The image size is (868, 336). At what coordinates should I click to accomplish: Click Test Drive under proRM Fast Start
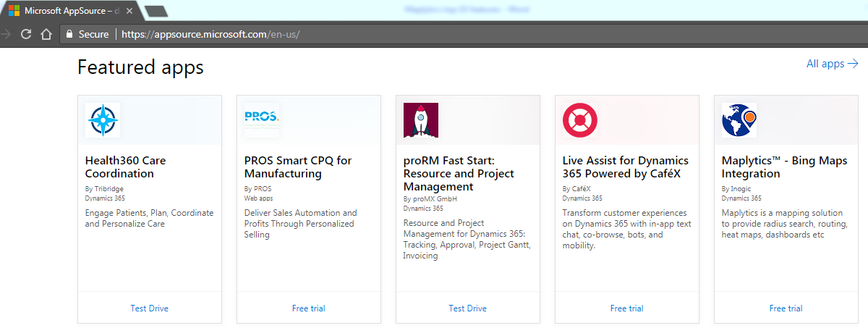(x=468, y=308)
